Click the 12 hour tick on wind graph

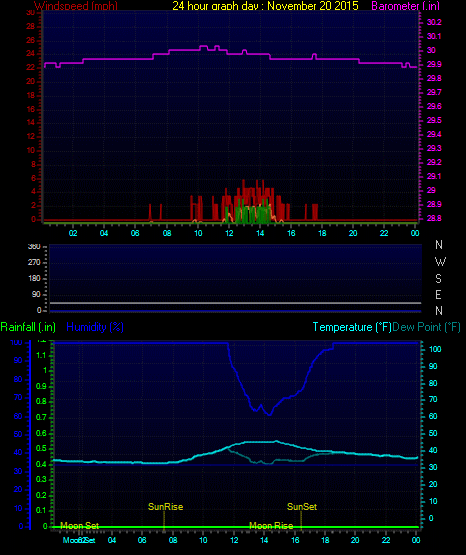point(229,233)
